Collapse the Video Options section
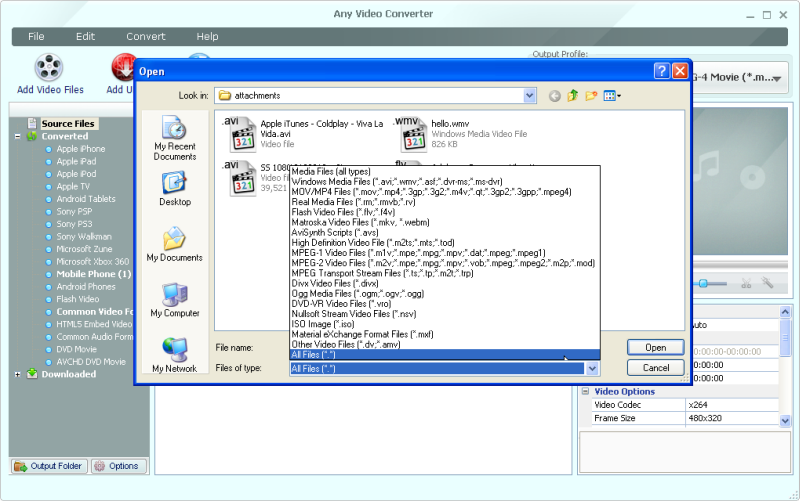This screenshot has height=501, width=800. click(x=586, y=392)
